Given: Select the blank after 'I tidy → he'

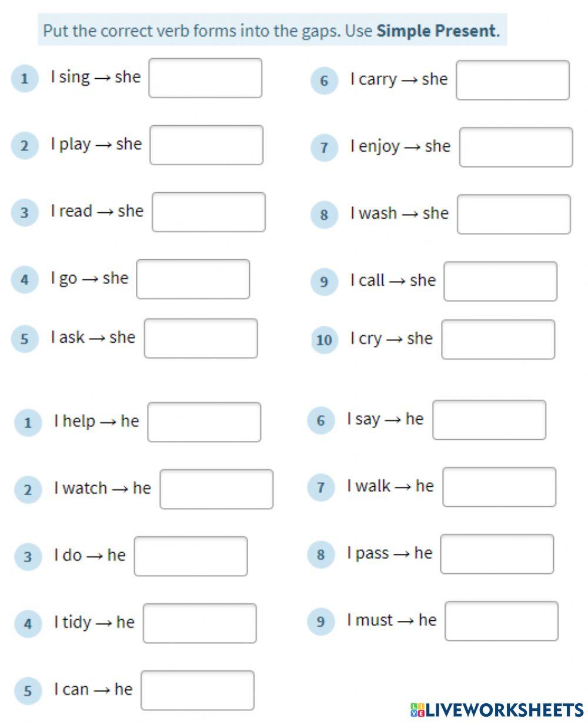Looking at the screenshot, I should click(x=200, y=623).
